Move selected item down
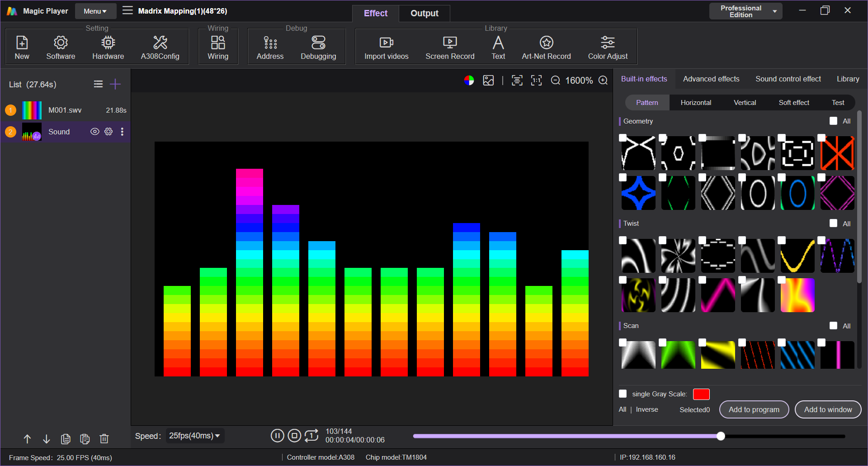The height and width of the screenshot is (466, 868). [46, 439]
